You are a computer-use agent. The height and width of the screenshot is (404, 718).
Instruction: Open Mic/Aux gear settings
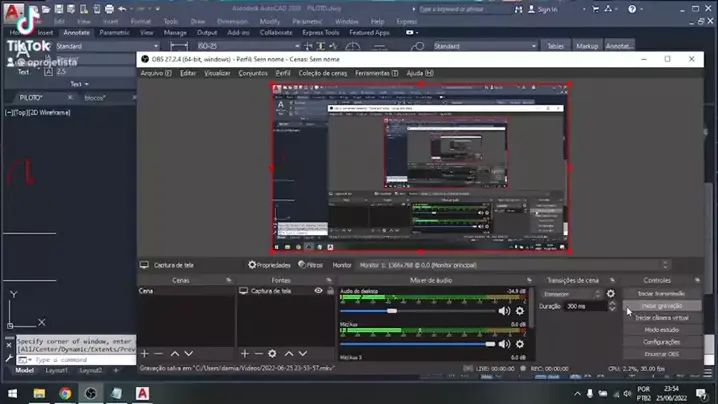[x=519, y=344]
